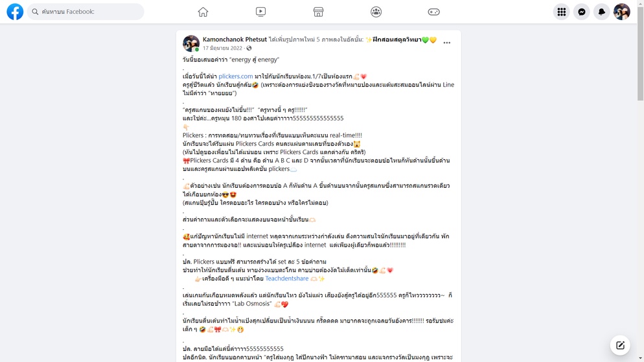The image size is (644, 362).
Task: Open the Groups icon in top navigation
Action: 376,12
